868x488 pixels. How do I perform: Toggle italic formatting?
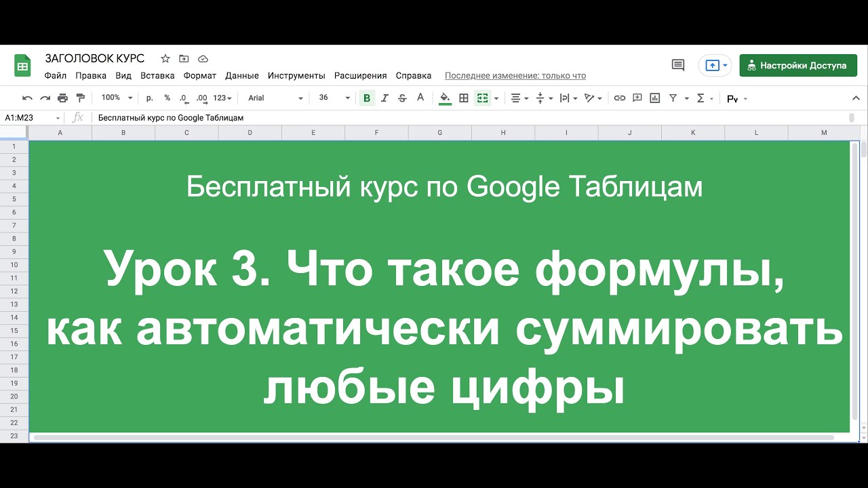pyautogui.click(x=384, y=98)
